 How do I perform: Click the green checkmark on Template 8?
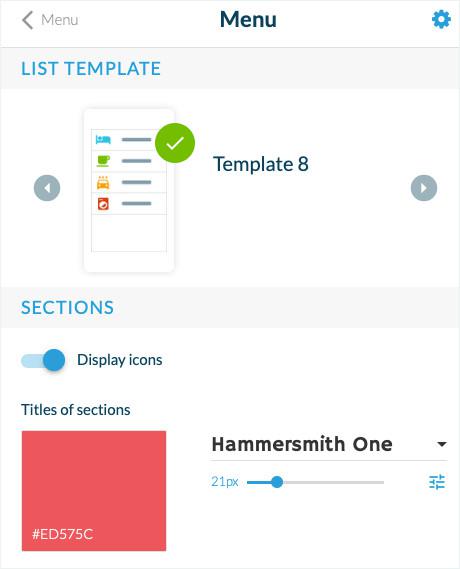pos(175,143)
